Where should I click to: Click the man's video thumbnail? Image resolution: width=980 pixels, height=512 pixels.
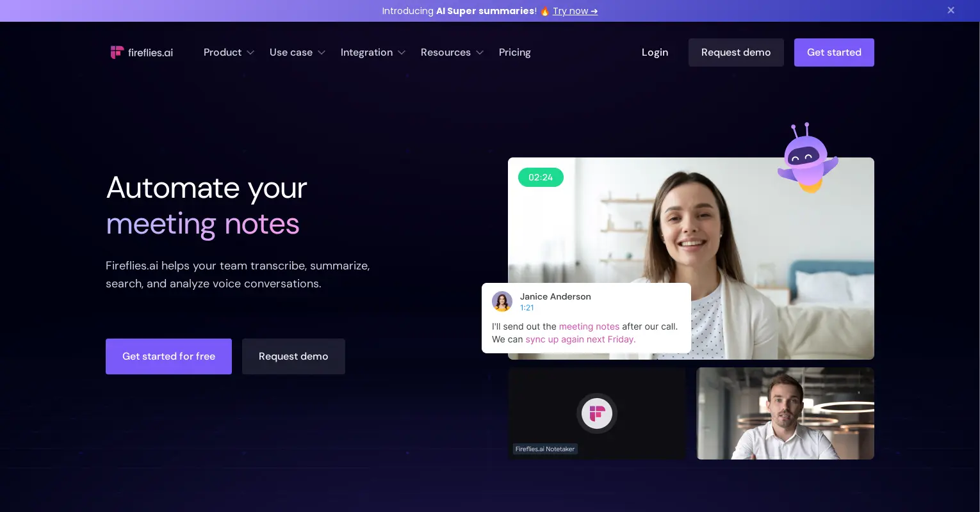coord(785,413)
